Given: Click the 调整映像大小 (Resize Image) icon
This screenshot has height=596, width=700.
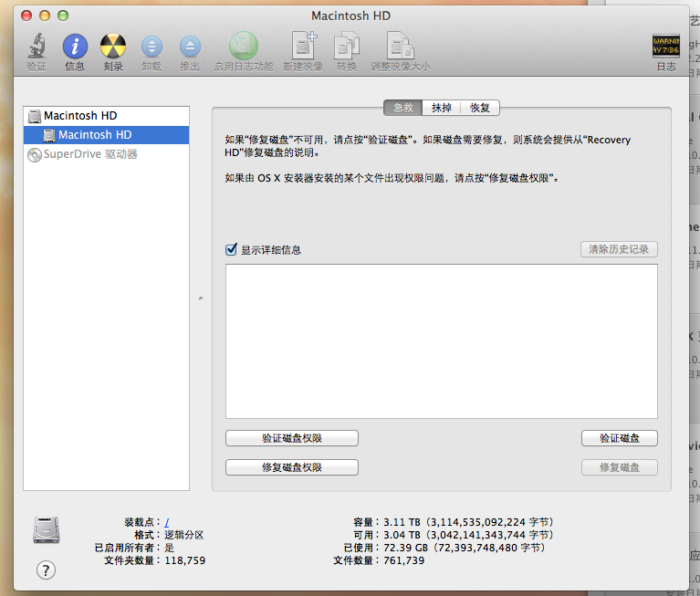Looking at the screenshot, I should pyautogui.click(x=400, y=46).
